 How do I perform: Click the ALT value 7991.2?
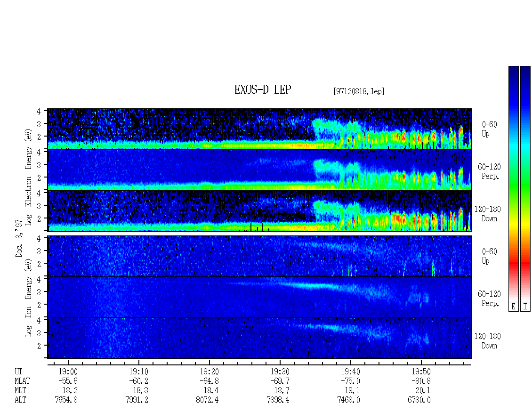(x=137, y=400)
